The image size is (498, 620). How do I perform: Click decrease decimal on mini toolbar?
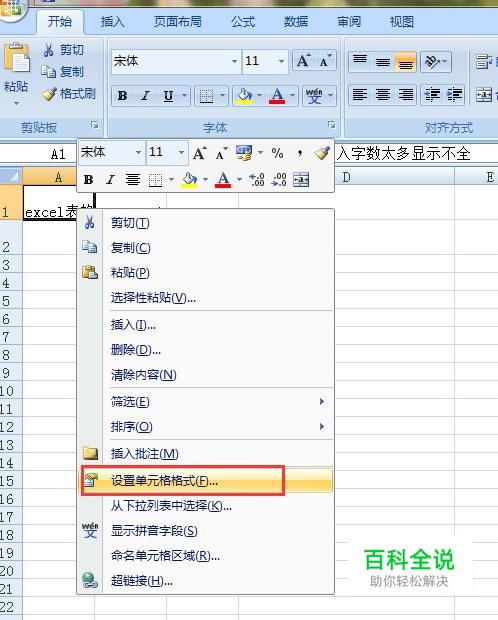tap(279, 180)
